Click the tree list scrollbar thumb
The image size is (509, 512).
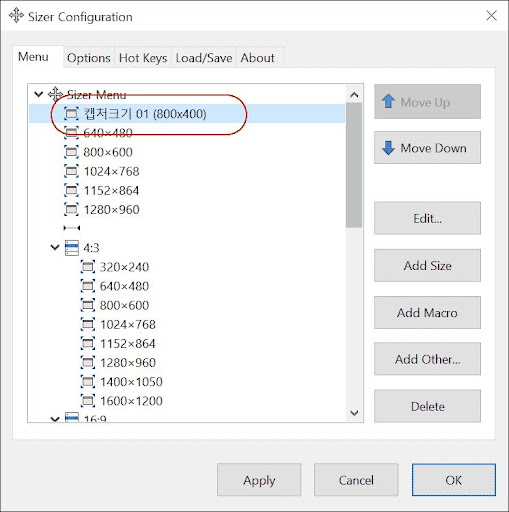(x=354, y=165)
